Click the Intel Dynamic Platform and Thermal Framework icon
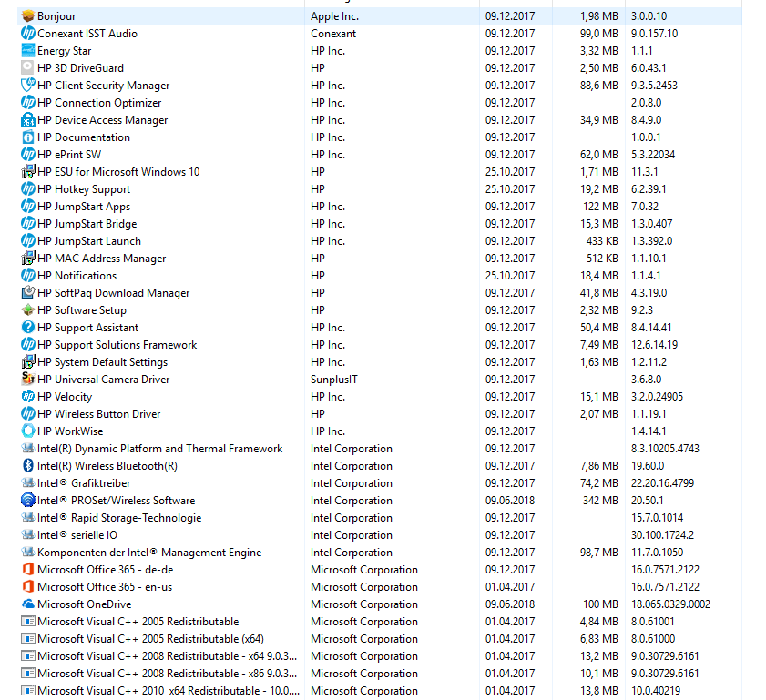The height and width of the screenshot is (700, 766). click(x=28, y=448)
